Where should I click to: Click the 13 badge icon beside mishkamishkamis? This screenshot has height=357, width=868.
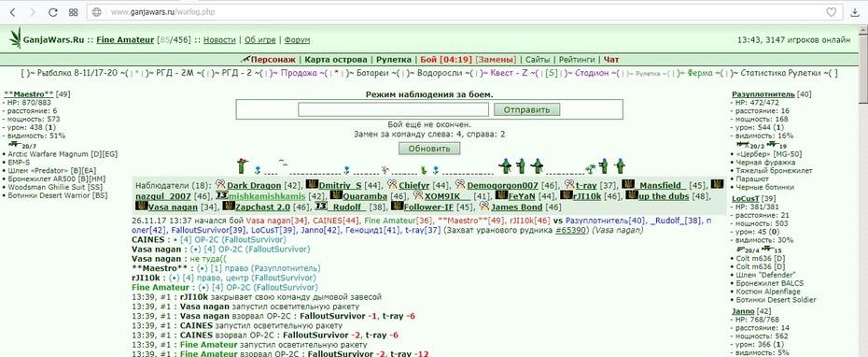coord(221,195)
